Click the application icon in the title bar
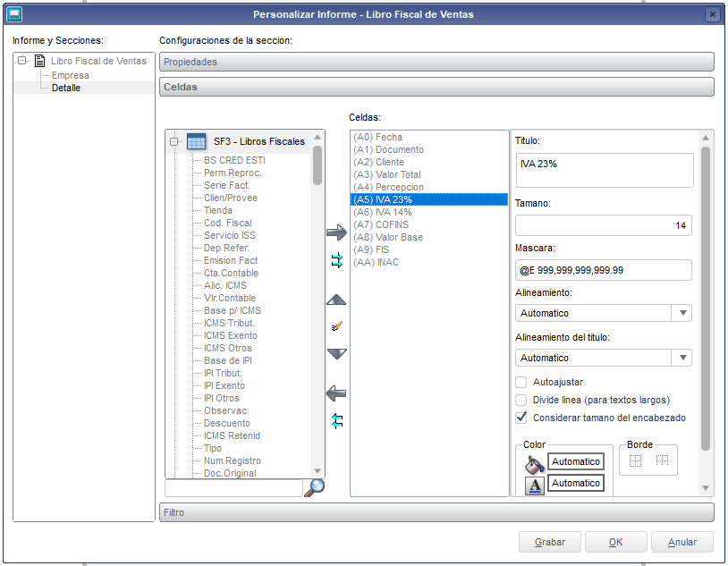728x566 pixels. tap(14, 14)
